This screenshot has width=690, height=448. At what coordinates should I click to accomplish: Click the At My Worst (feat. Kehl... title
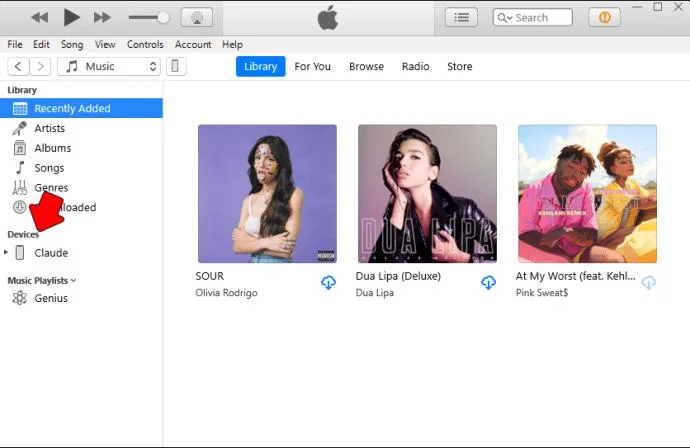click(576, 276)
